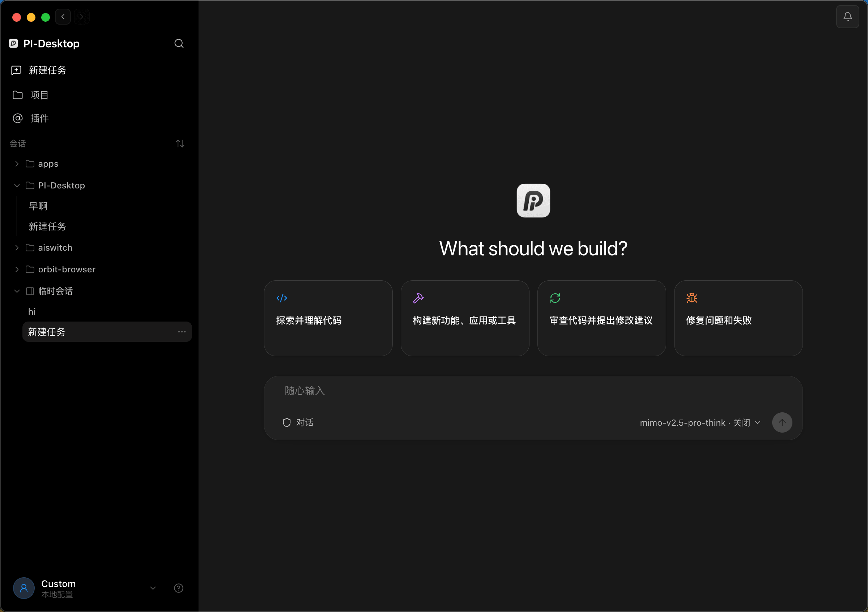Open the 项目 sidebar item

[x=99, y=95]
